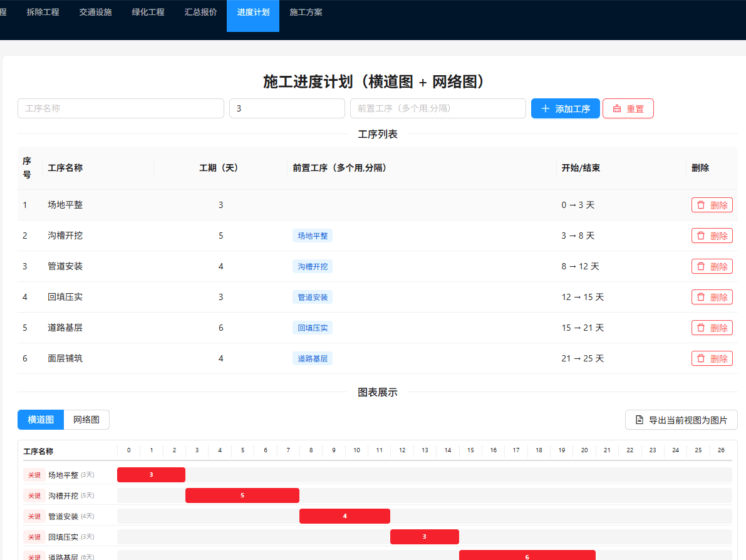Click the 道路基层 predecessor tag in row 6
The height and width of the screenshot is (560, 746).
pyautogui.click(x=313, y=358)
